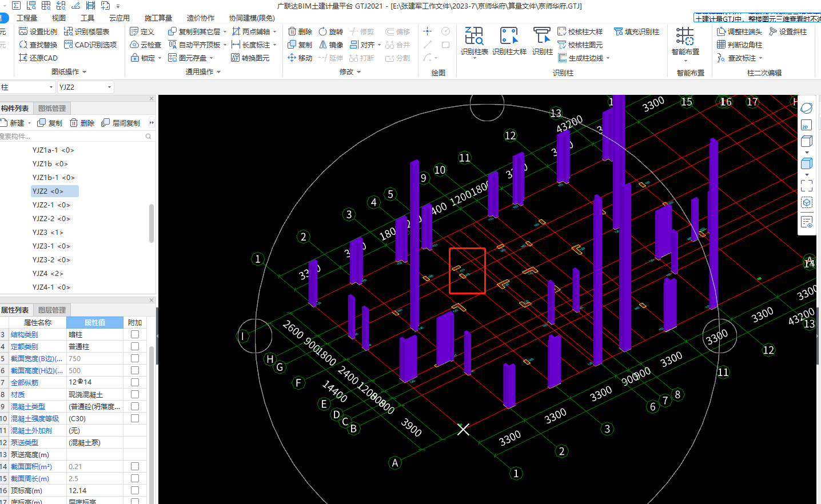Screen dimensions: 821x504
Task: Click the 识别柱 recognize column tool
Action: (542, 41)
